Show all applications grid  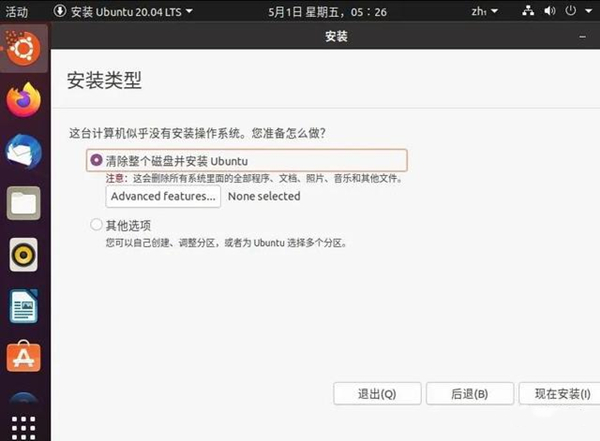[24, 427]
